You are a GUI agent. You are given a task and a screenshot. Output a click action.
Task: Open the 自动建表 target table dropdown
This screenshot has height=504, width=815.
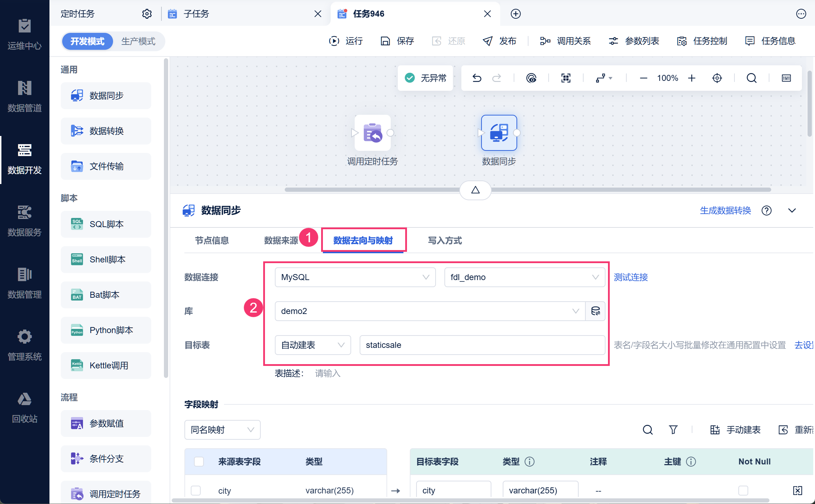[x=313, y=345]
